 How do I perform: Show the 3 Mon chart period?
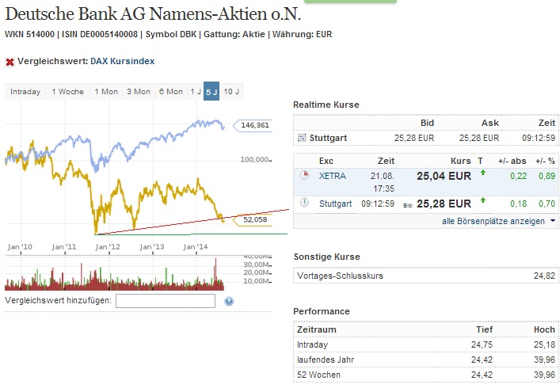tap(138, 92)
